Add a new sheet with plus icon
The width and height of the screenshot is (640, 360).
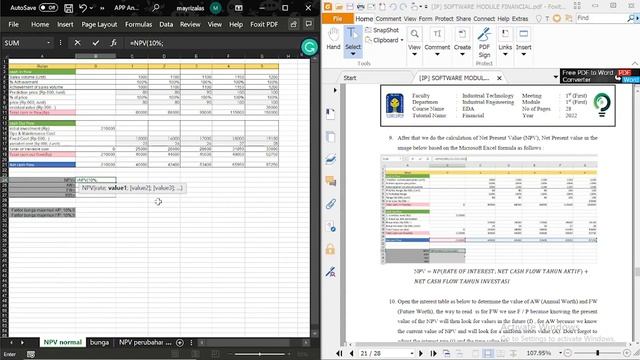click(x=180, y=343)
